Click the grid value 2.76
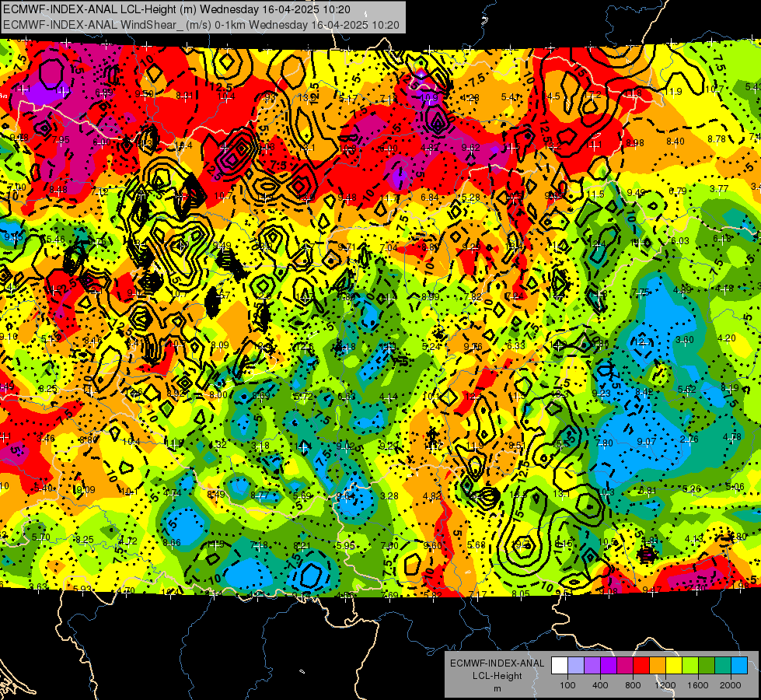Screen dimensions: 761x700 click(689, 439)
